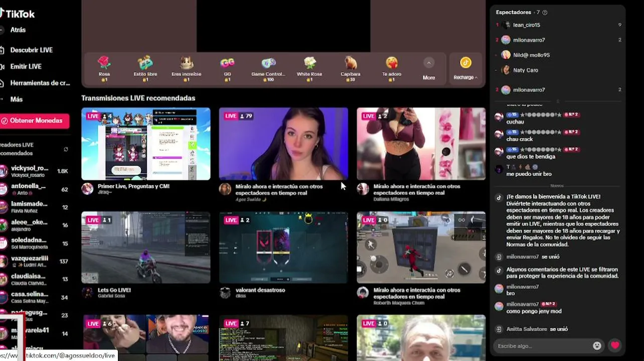The height and width of the screenshot is (361, 644).
Task: Open the LIVE thumbnail with 7 viewers
Action: tap(283, 338)
